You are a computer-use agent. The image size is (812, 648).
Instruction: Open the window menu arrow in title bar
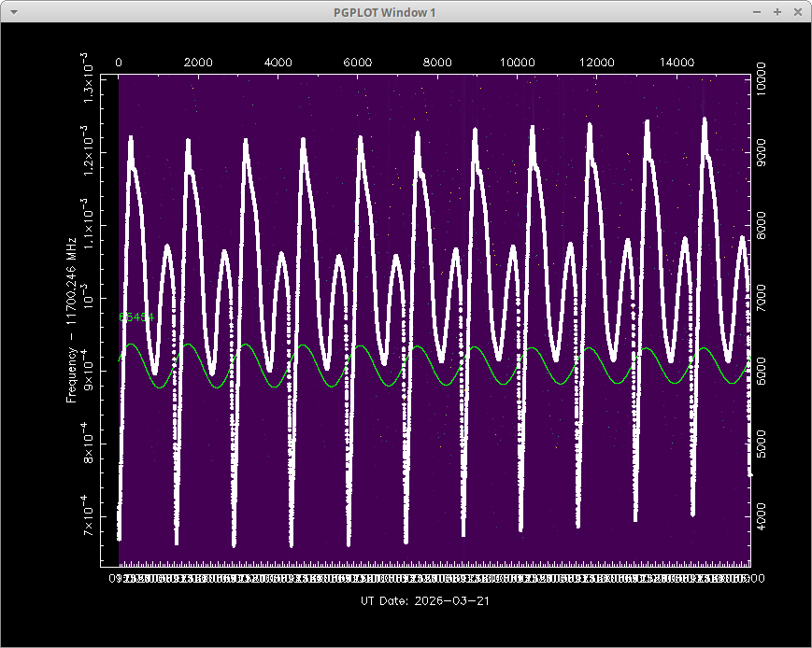click(x=14, y=12)
